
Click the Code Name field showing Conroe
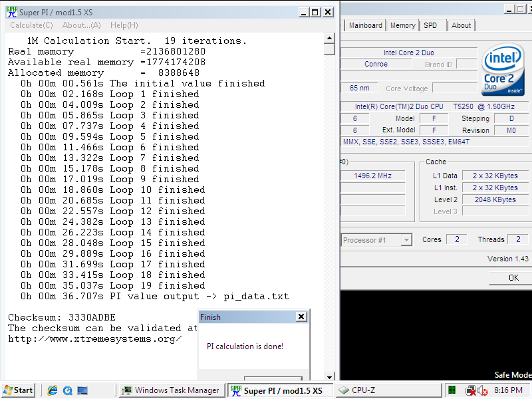[376, 64]
